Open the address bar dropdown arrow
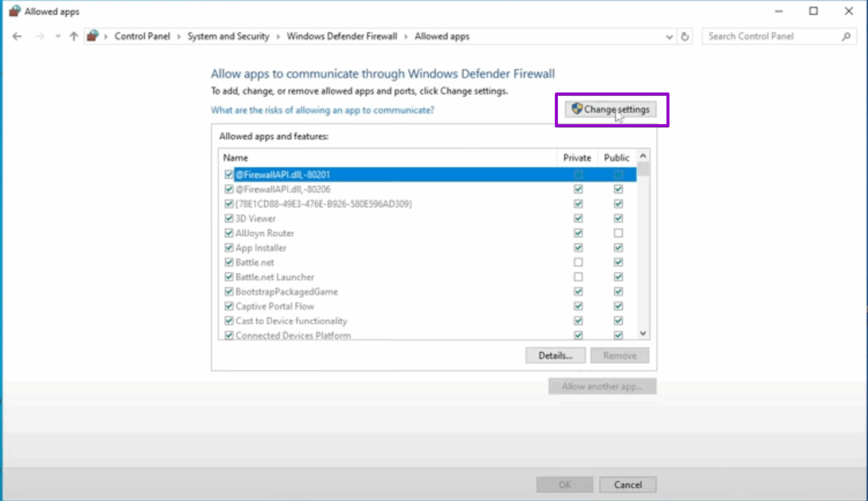 [x=669, y=36]
